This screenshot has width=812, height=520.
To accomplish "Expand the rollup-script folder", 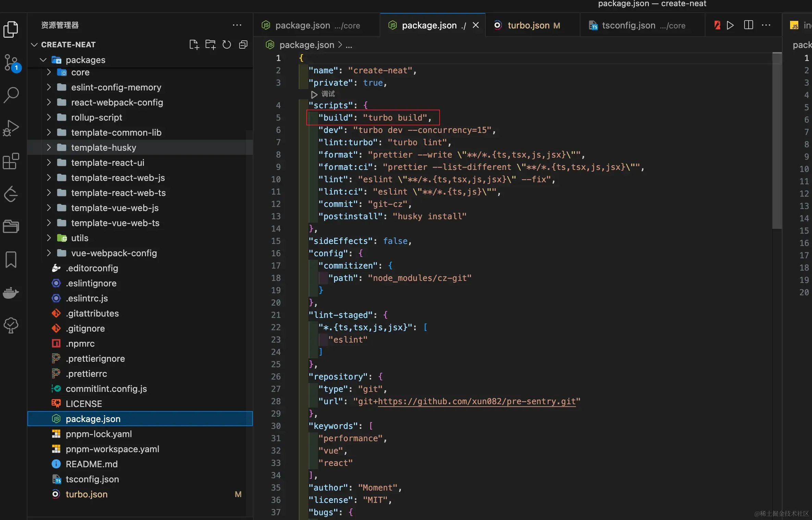I will tap(49, 117).
